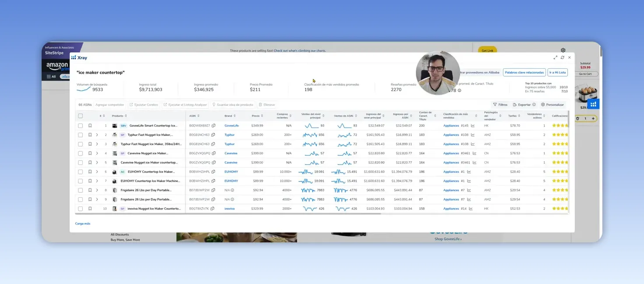Screen dimensions: 644x284
Task: Check the row 10 inoviva checkbox
Action: 80,209
